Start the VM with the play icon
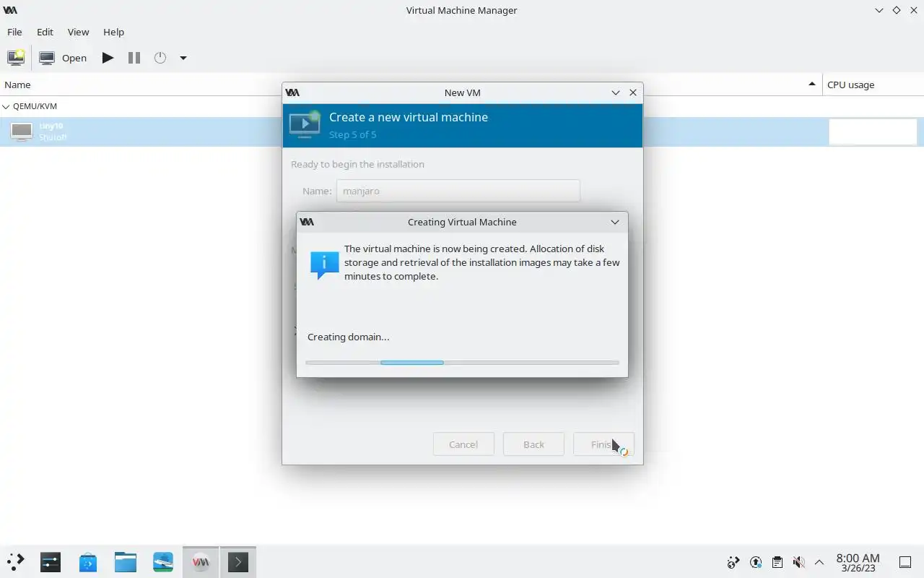This screenshot has width=924, height=578. [108, 58]
